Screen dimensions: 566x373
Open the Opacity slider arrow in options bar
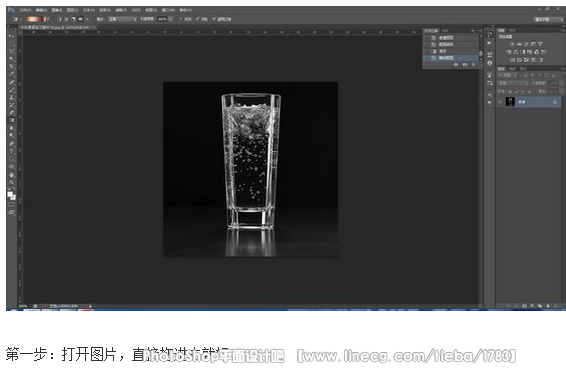[x=170, y=19]
